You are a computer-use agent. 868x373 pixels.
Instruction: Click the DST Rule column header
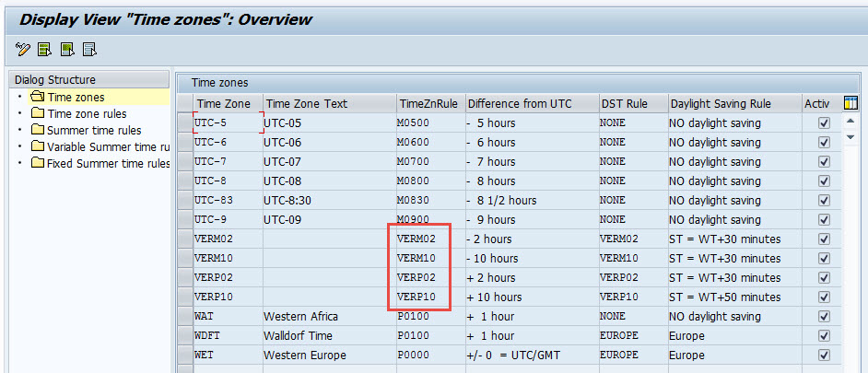633,103
